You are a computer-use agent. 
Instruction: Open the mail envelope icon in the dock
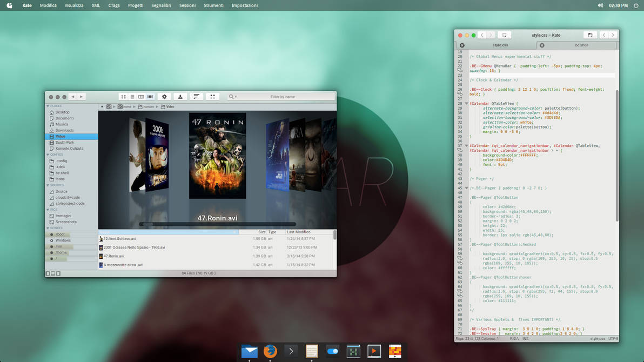coord(249,352)
